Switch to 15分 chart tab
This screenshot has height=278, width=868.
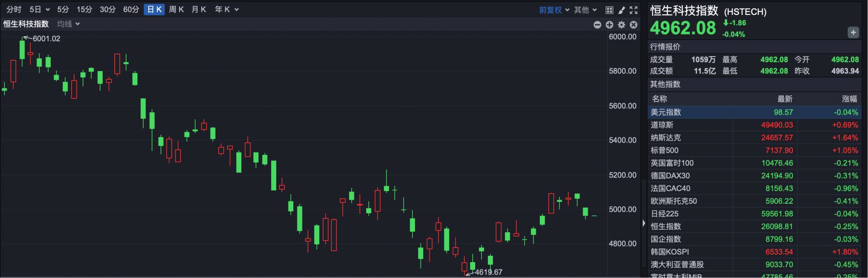click(x=84, y=10)
